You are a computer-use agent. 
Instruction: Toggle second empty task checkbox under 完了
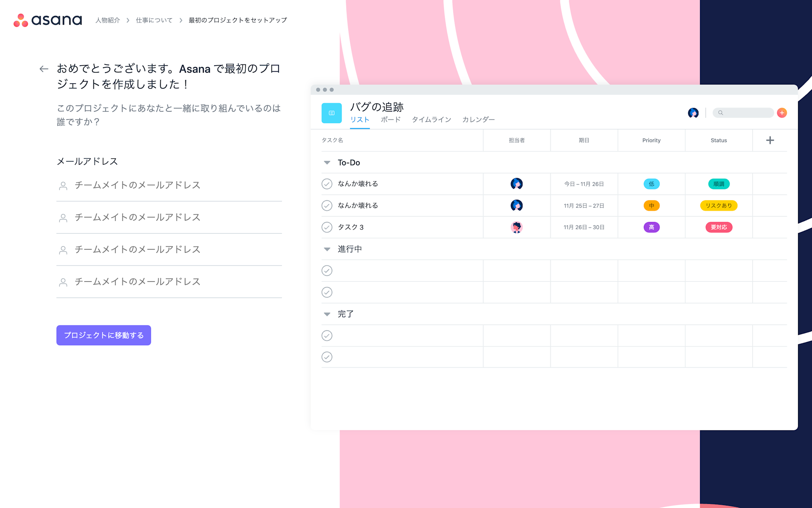(327, 357)
